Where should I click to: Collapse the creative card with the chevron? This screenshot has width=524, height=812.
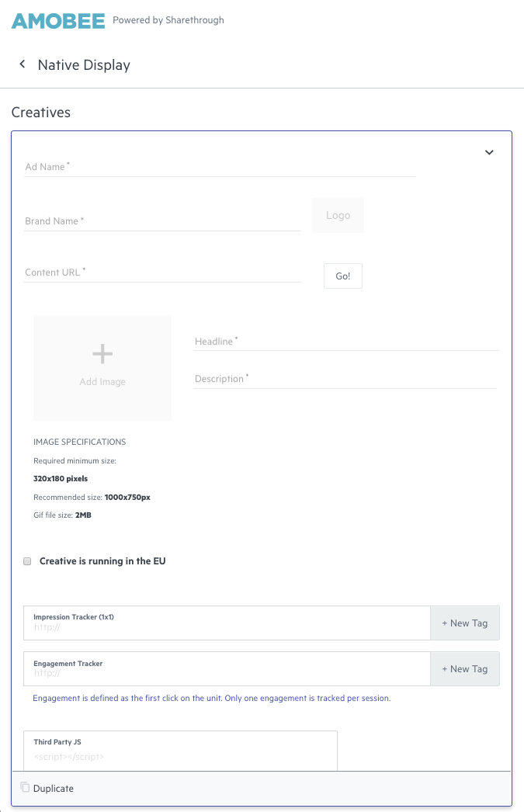click(489, 152)
